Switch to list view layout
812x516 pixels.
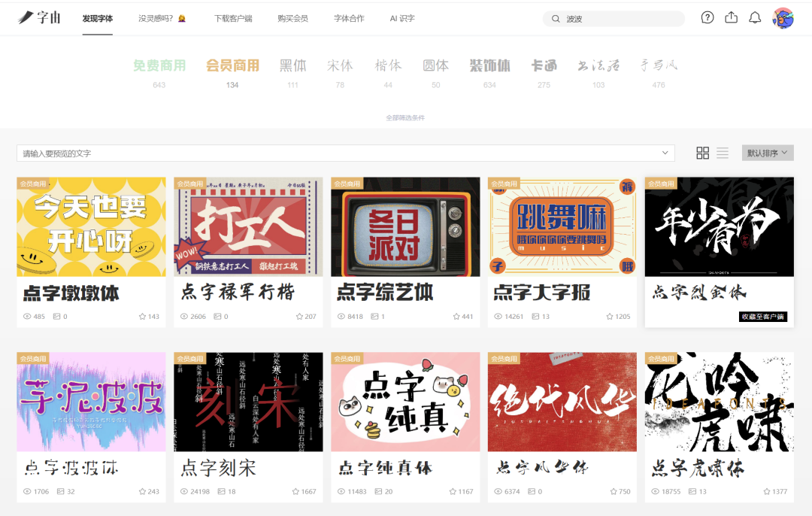[723, 153]
